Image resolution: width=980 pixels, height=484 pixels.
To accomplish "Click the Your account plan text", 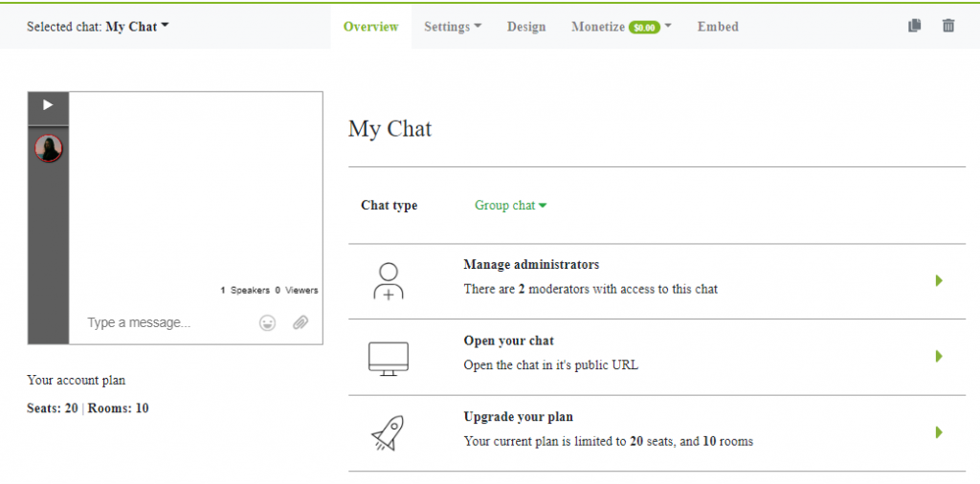I will 77,381.
